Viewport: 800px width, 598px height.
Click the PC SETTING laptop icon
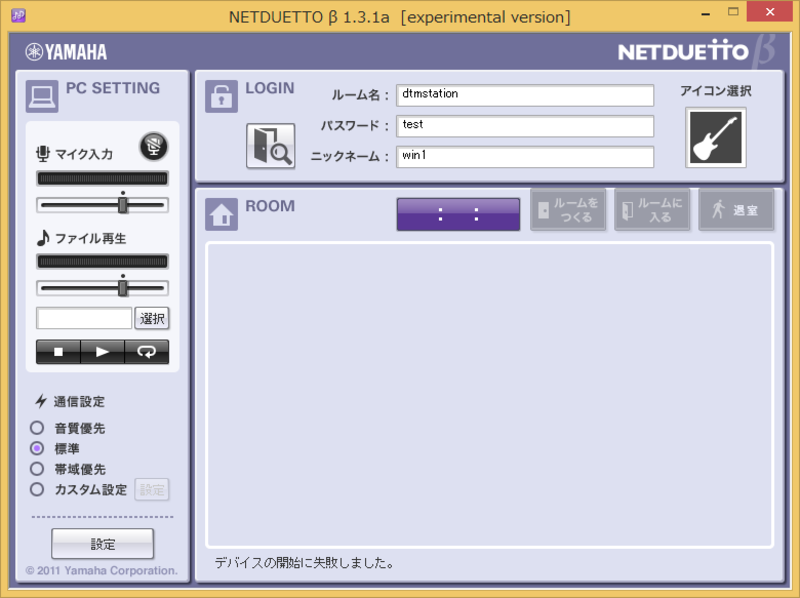(x=42, y=96)
